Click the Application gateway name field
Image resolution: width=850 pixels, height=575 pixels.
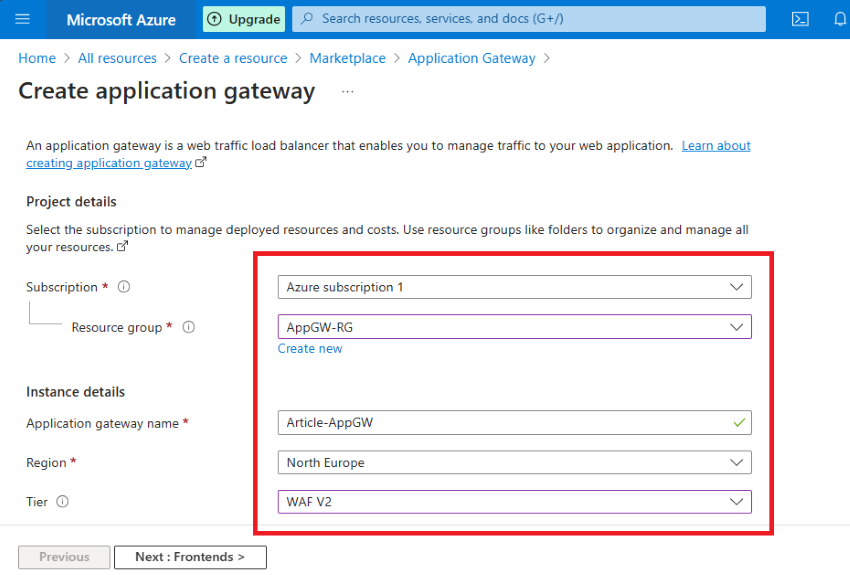[514, 423]
